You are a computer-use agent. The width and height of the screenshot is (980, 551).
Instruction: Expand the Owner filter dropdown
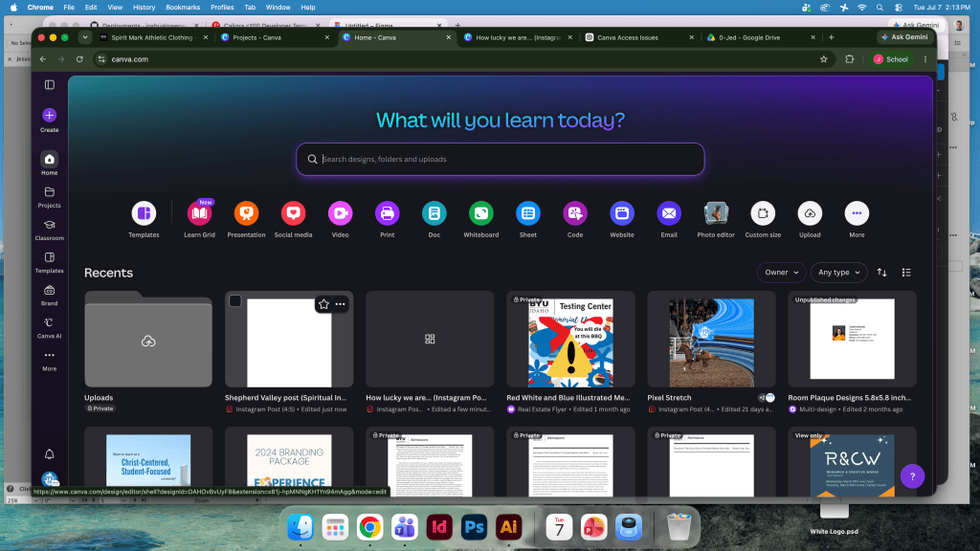point(781,273)
